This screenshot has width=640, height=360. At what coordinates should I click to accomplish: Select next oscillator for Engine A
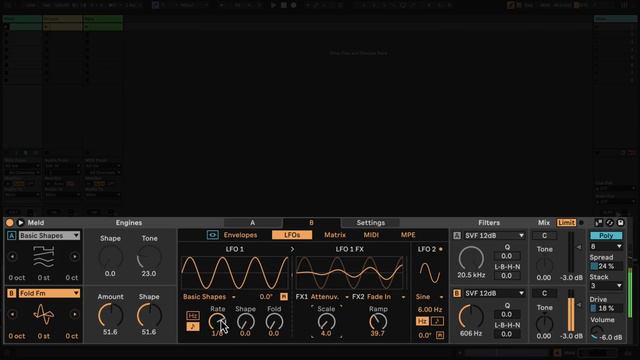[x=74, y=257]
